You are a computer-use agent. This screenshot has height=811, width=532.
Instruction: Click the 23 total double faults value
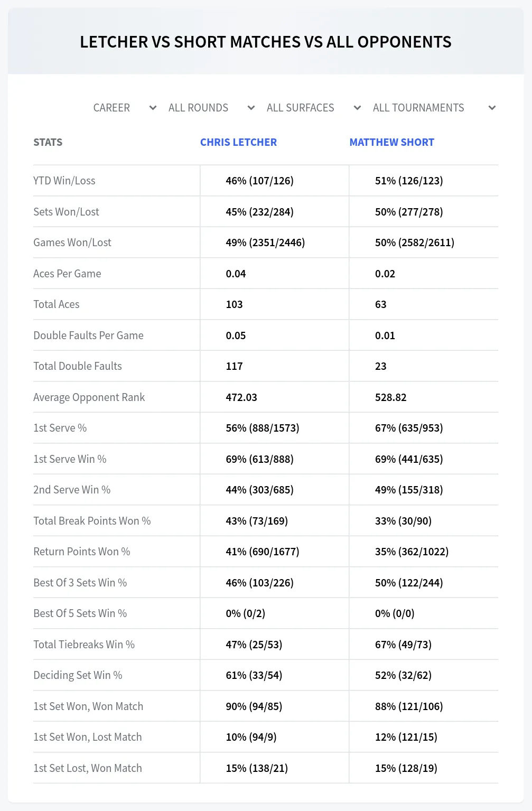click(381, 366)
